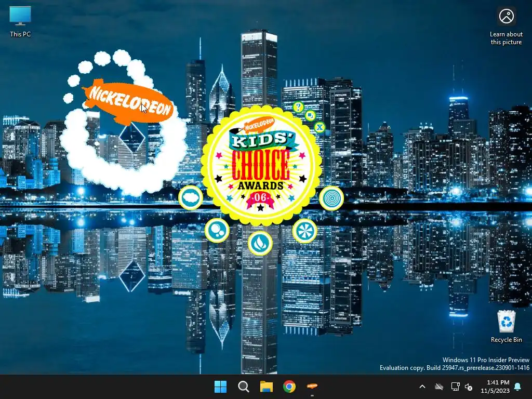Click the muted volume tray icon
The height and width of the screenshot is (399, 532).
(x=469, y=387)
